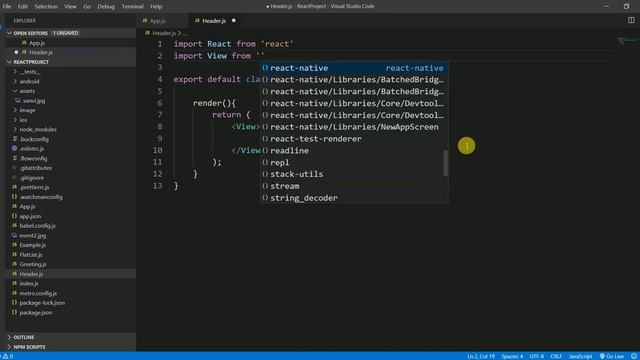
Task: Expand the image folder
Action: click(15, 110)
